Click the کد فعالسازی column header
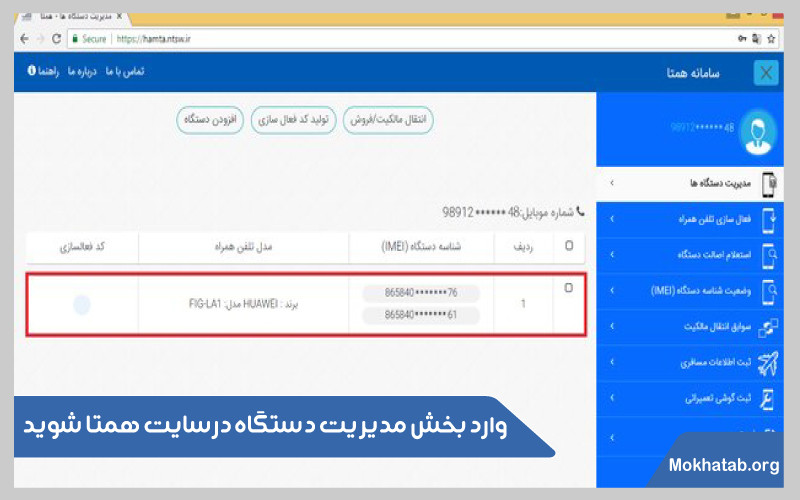Screen dimensions: 800x500 pyautogui.click(x=82, y=247)
